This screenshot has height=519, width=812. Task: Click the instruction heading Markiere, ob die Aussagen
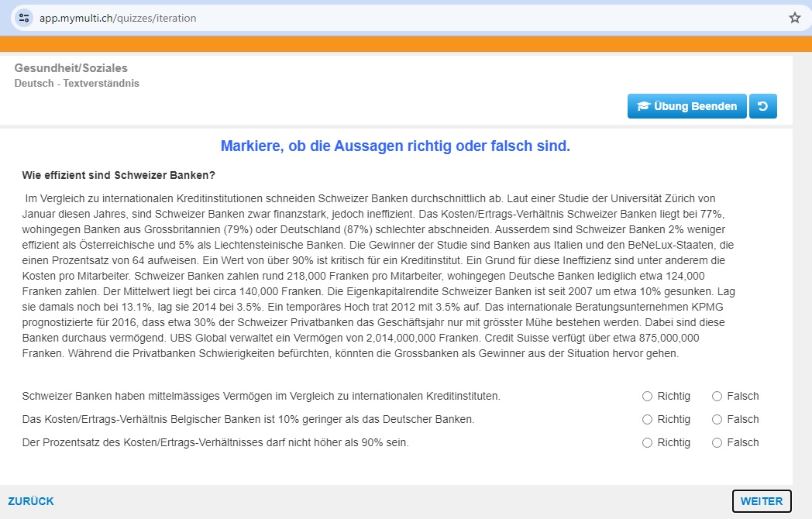(395, 146)
